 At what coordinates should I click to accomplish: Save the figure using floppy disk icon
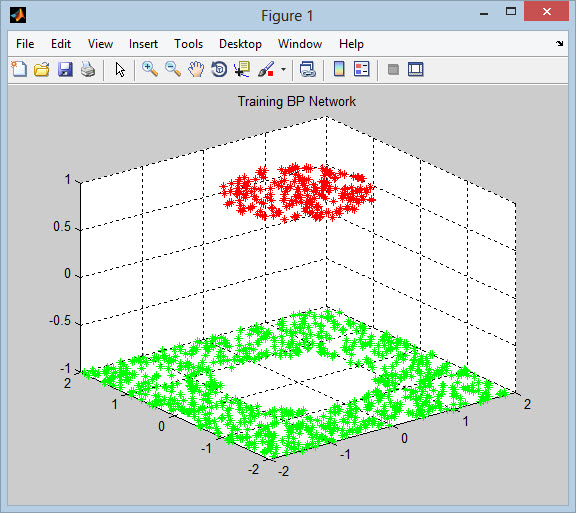click(65, 69)
